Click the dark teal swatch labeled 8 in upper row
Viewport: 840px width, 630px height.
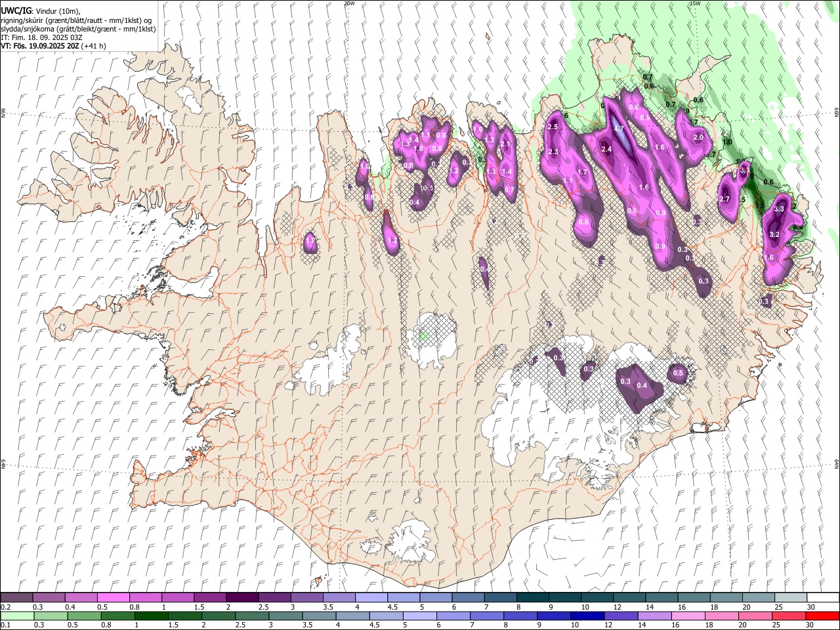[x=533, y=598]
